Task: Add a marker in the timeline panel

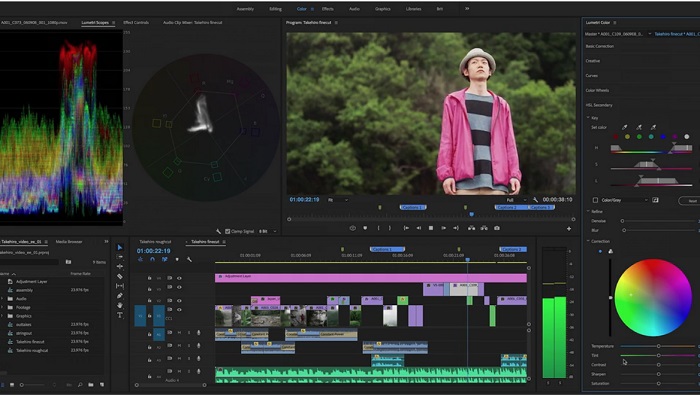Action: tap(177, 259)
